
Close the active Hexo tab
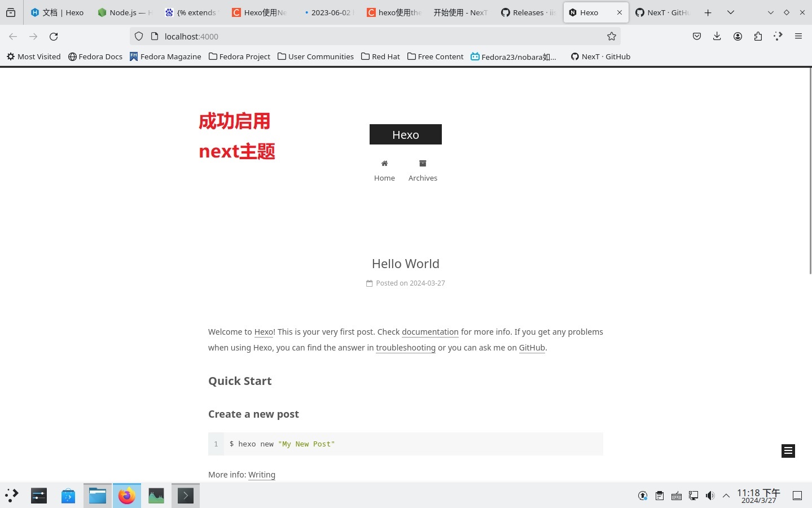tap(620, 12)
